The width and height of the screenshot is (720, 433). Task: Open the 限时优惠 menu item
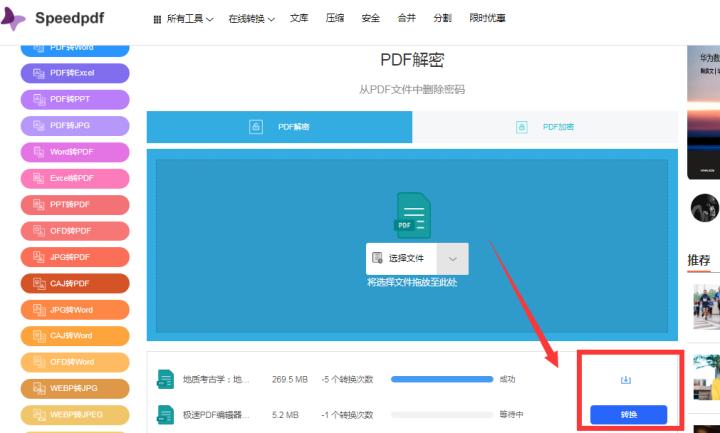pyautogui.click(x=487, y=18)
